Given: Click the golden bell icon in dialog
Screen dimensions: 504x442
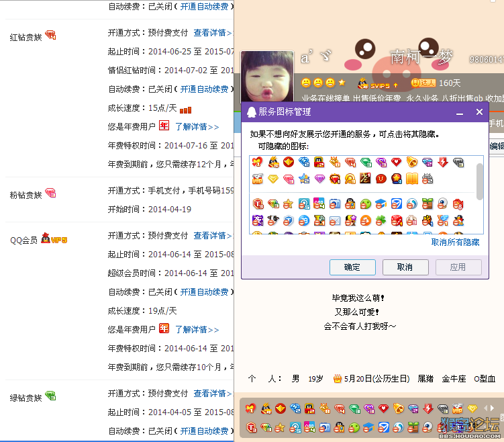Looking at the screenshot, I should click(412, 162).
